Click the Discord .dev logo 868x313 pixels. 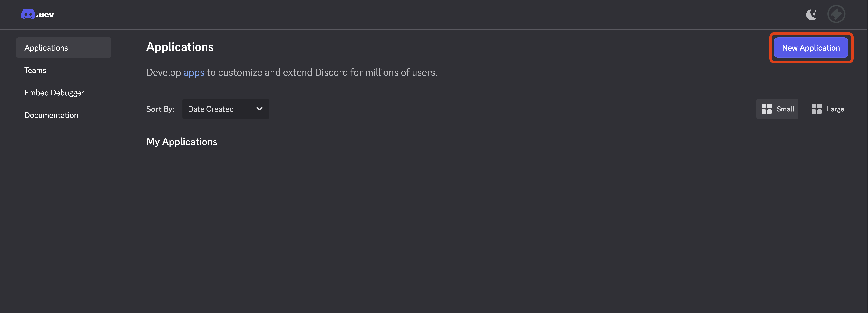(37, 14)
